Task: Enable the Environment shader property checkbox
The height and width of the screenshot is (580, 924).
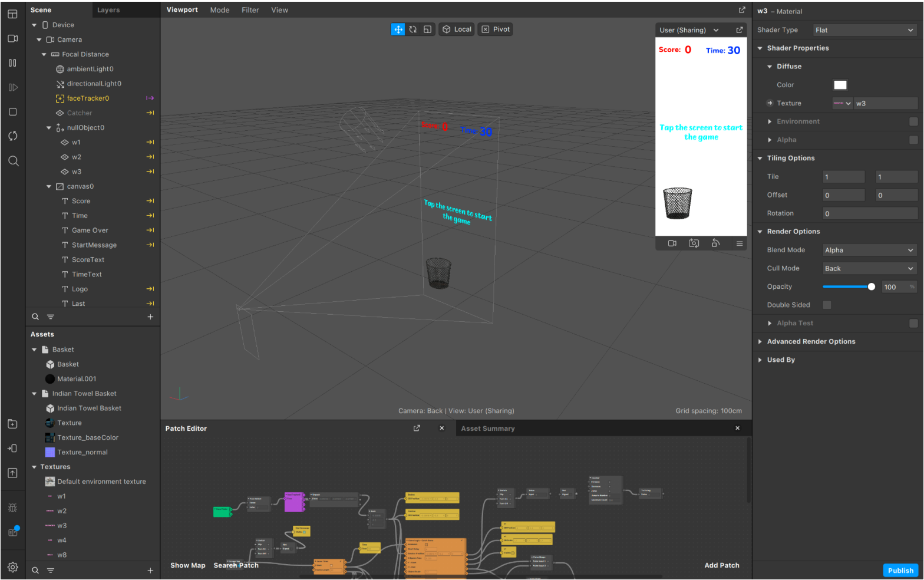Action: pos(913,121)
